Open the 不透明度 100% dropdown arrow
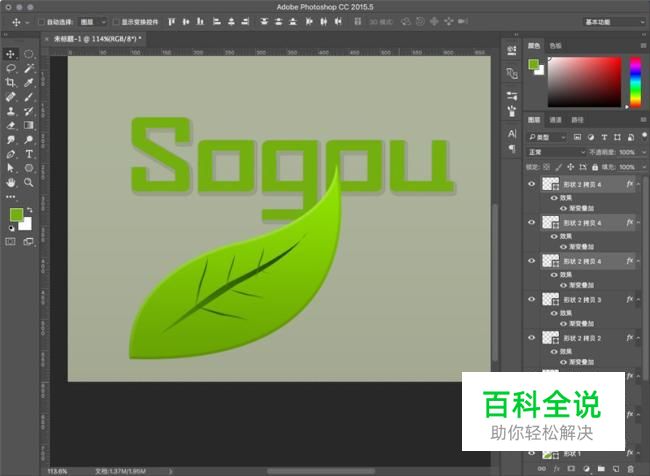Viewport: 650px width, 476px height. (x=644, y=153)
